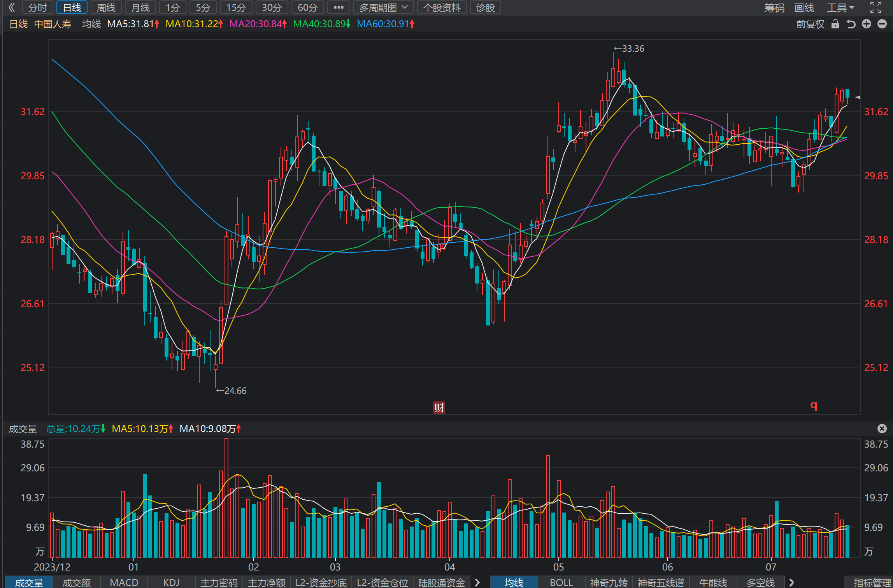Screen dimensions: 893x588
Task: Zoom out chart with minus icon
Action: click(882, 24)
